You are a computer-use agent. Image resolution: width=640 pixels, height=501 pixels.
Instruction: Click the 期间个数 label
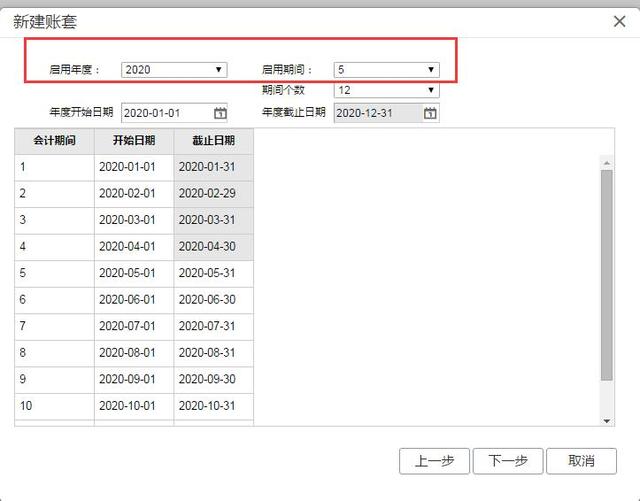click(x=283, y=90)
